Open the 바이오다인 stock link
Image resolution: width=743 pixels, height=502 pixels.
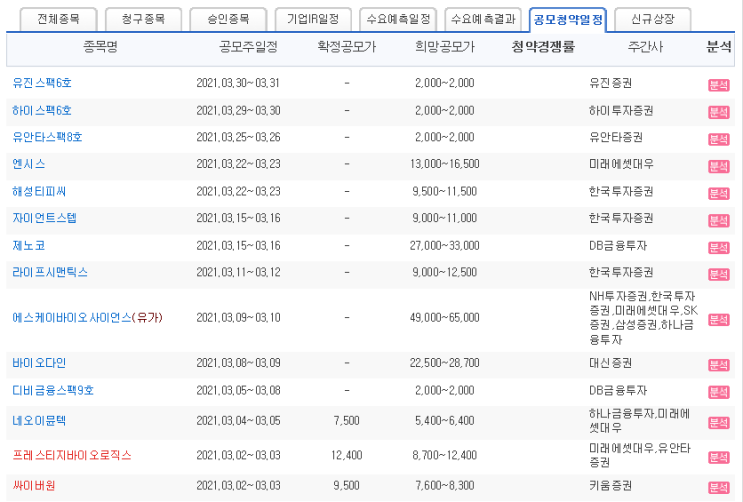39,363
